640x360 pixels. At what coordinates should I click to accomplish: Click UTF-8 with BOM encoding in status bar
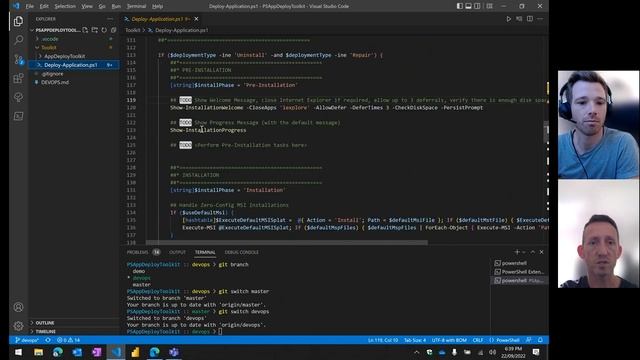point(449,340)
